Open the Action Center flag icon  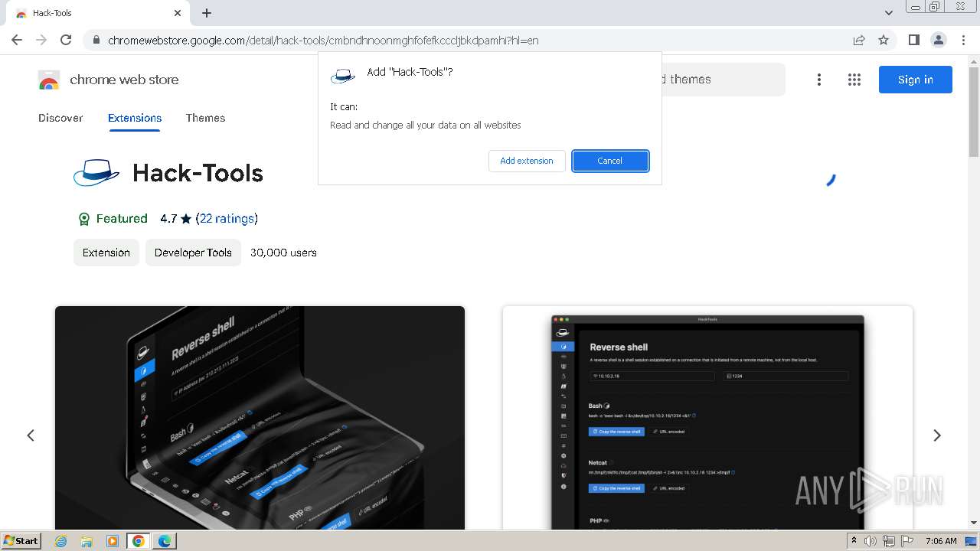[906, 541]
